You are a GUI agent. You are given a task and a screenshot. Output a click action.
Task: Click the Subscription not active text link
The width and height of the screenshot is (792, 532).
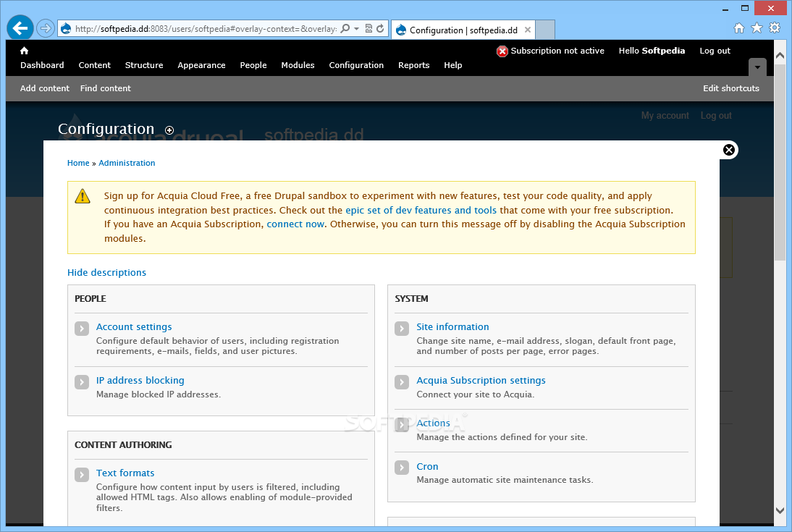coord(557,51)
